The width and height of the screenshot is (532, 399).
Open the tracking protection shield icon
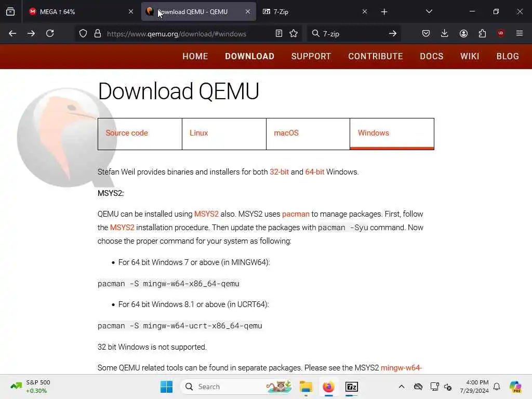(x=83, y=33)
